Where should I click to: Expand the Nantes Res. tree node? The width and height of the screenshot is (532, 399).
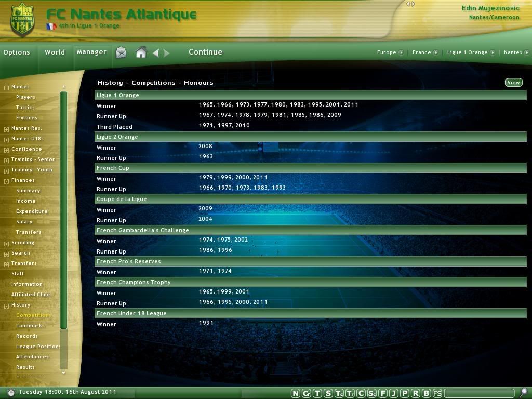[x=6, y=129]
